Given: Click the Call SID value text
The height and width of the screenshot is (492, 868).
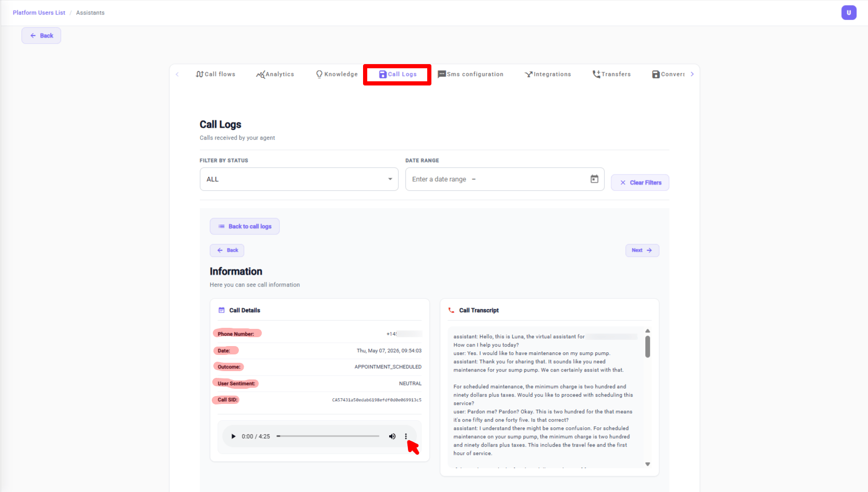Looking at the screenshot, I should [377, 400].
